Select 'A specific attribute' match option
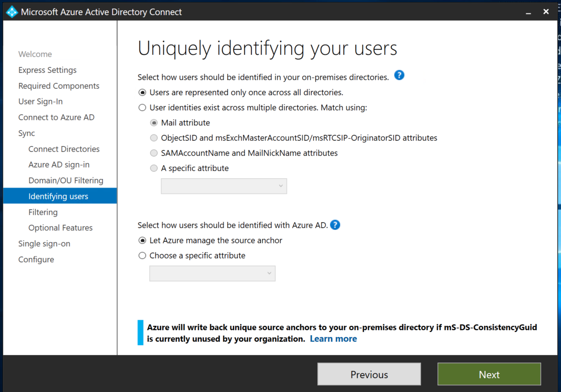 click(x=154, y=168)
